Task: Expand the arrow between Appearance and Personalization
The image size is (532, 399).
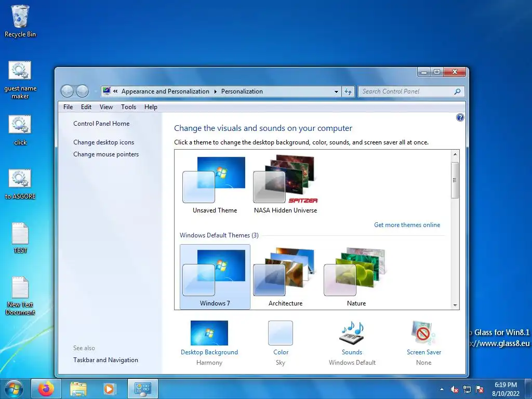Action: (x=216, y=91)
